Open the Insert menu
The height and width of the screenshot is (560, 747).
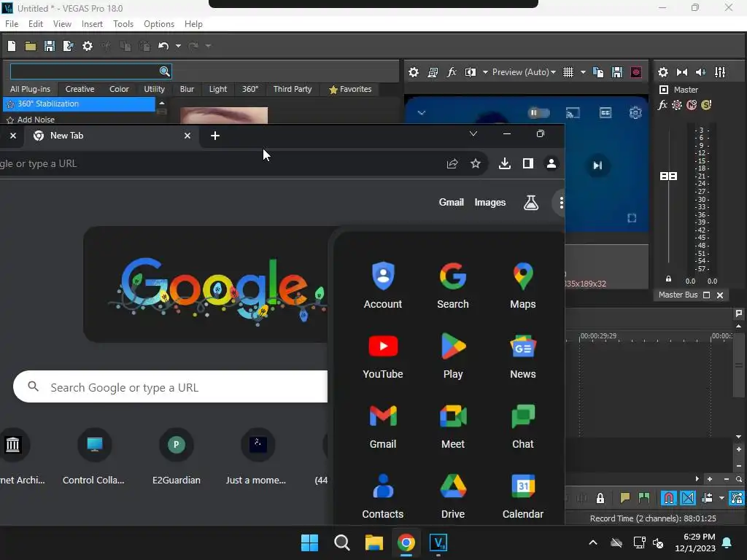pyautogui.click(x=92, y=24)
